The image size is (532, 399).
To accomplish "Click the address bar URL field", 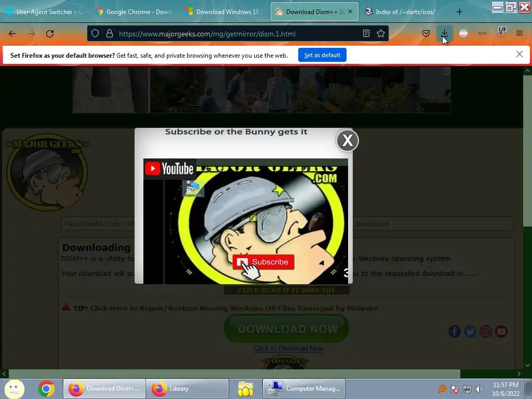I will coord(237,34).
